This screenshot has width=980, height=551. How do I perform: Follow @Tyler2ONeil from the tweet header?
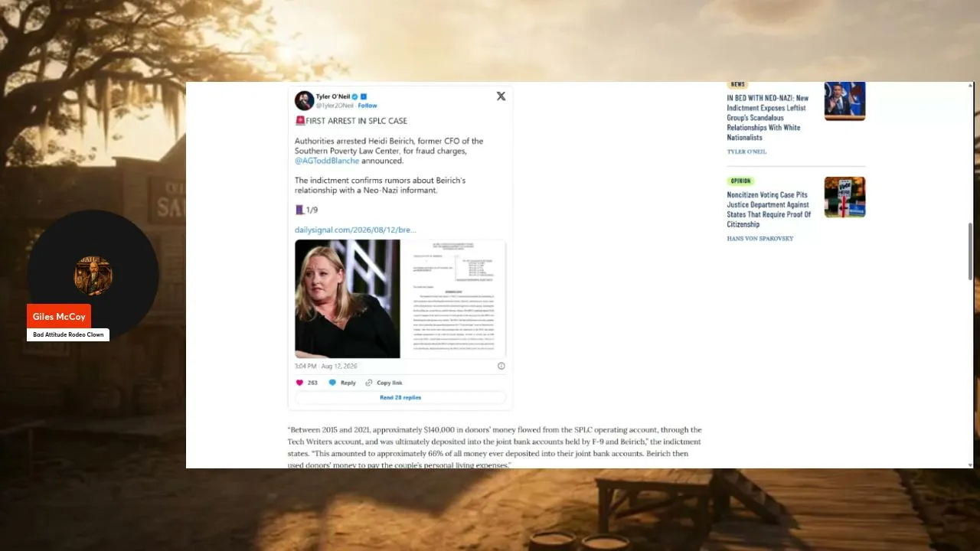(x=367, y=106)
